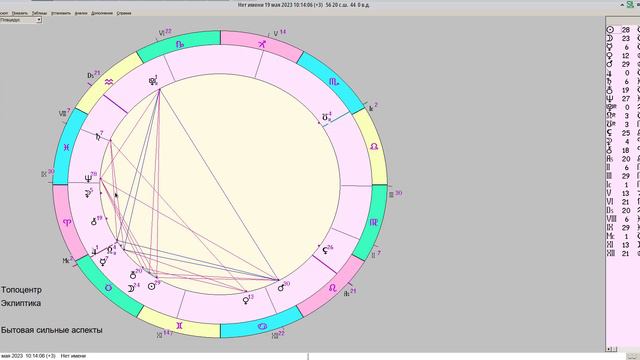The height and width of the screenshot is (360, 640).
Task: Click the status bar date and time text
Action: pyautogui.click(x=28, y=356)
